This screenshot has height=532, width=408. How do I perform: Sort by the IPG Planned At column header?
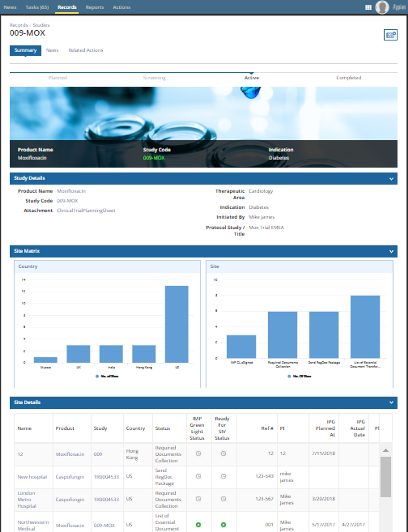coord(325,428)
